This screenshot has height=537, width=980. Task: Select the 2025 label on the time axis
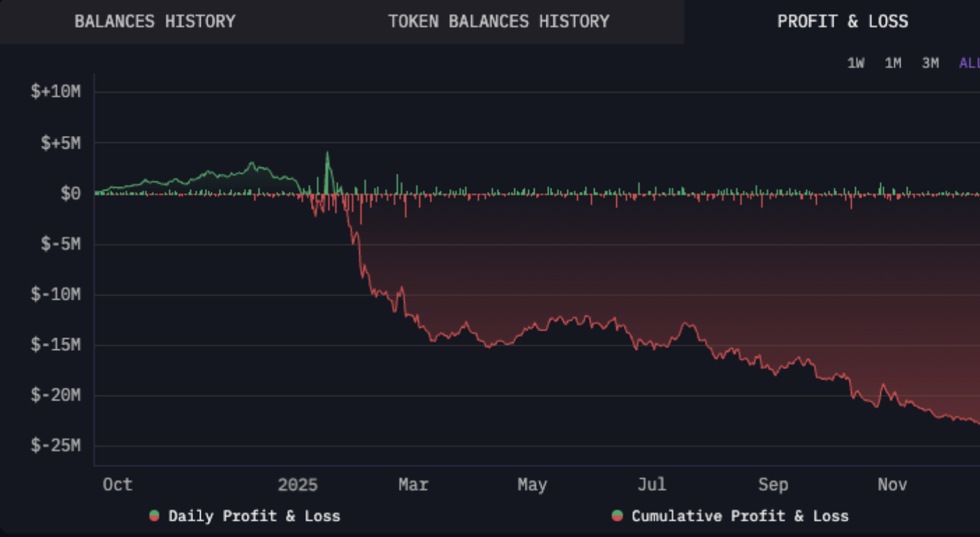click(x=297, y=485)
